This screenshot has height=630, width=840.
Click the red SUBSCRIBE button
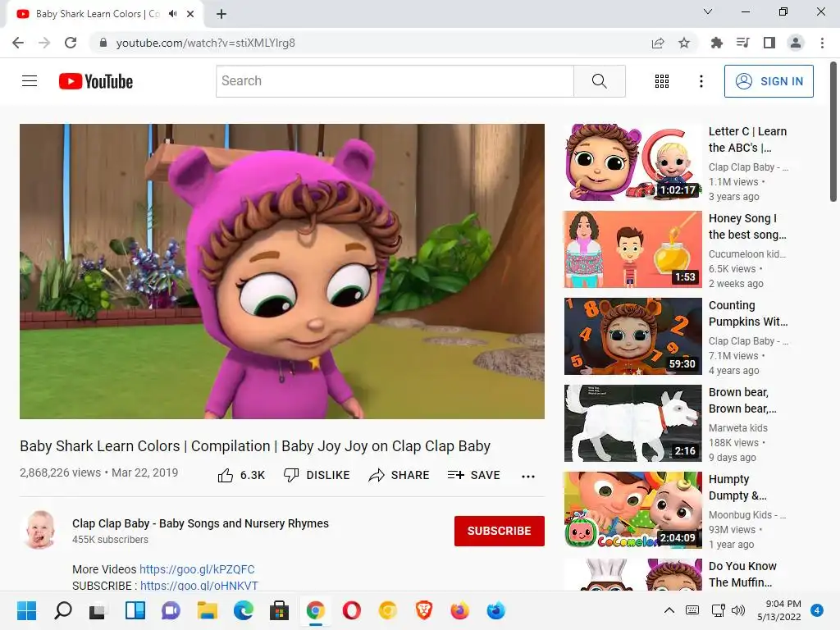click(x=500, y=531)
